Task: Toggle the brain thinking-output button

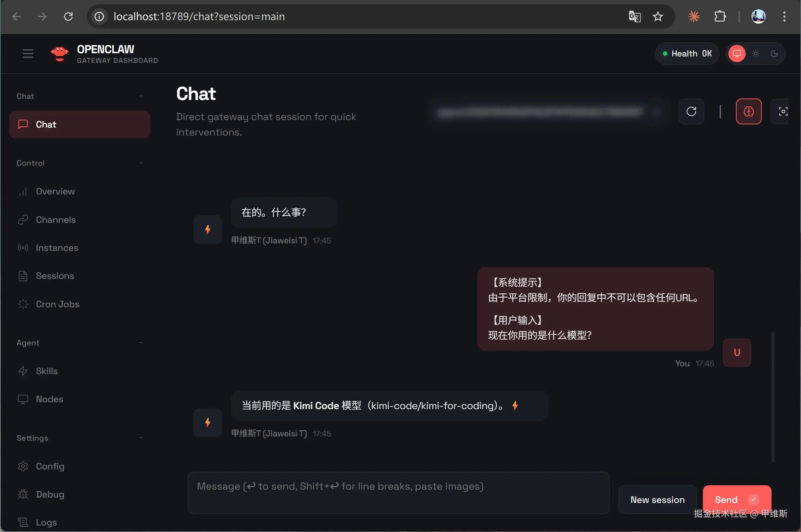Action: (x=749, y=111)
